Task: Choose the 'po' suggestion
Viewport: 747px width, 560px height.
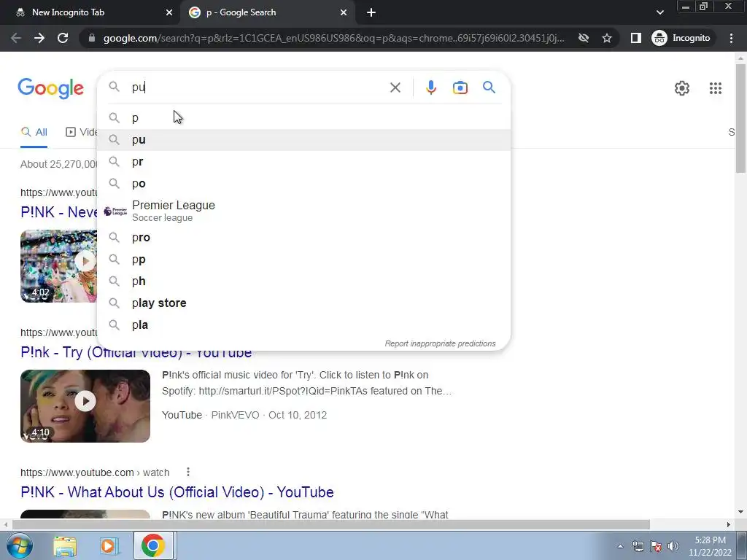Action: point(303,183)
